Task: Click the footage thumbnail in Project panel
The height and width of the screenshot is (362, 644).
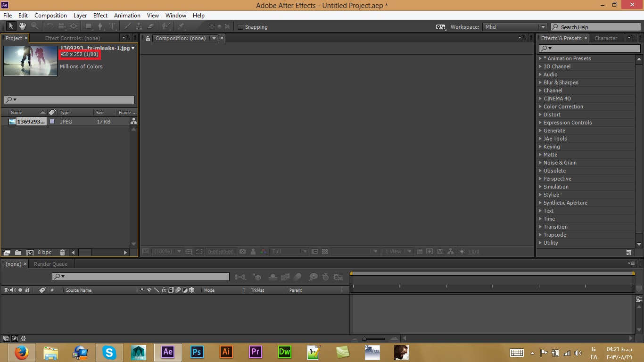Action: click(30, 61)
